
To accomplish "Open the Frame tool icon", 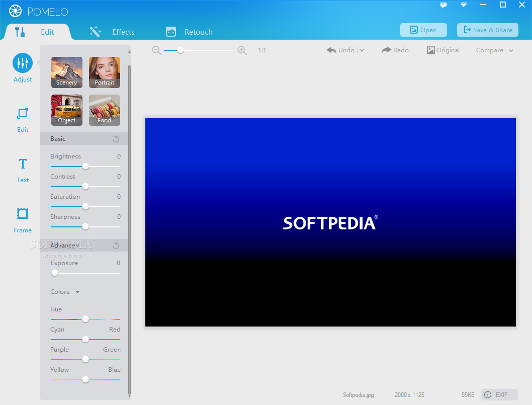I will 23,214.
